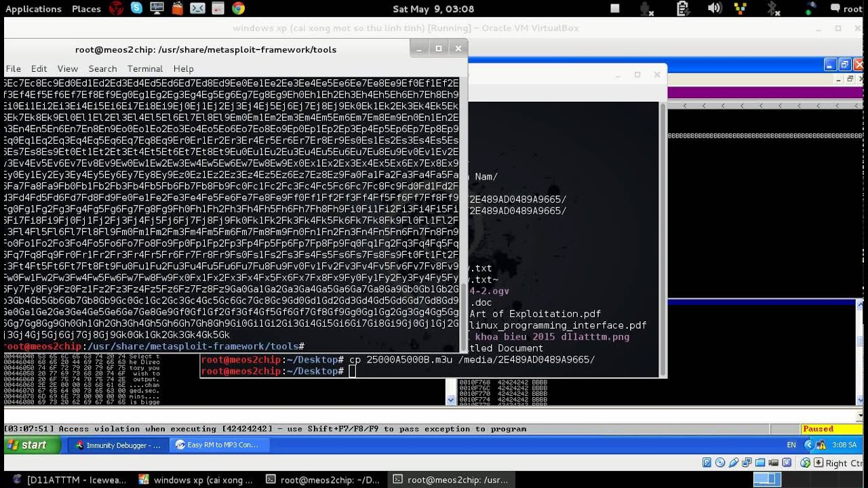
Task: Open the yellow network tray icon
Action: [741, 9]
